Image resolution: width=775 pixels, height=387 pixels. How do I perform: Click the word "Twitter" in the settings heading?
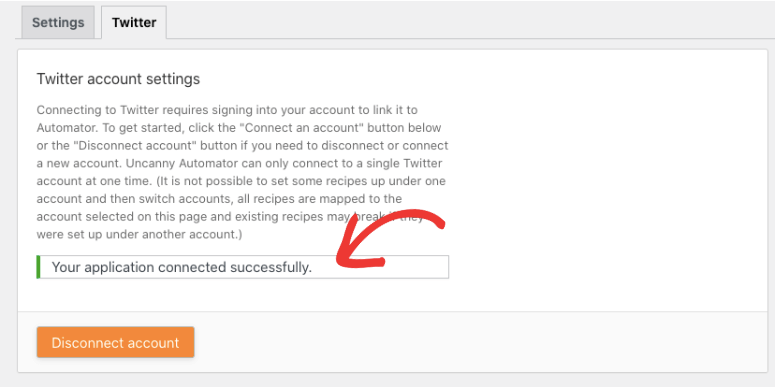[60, 79]
